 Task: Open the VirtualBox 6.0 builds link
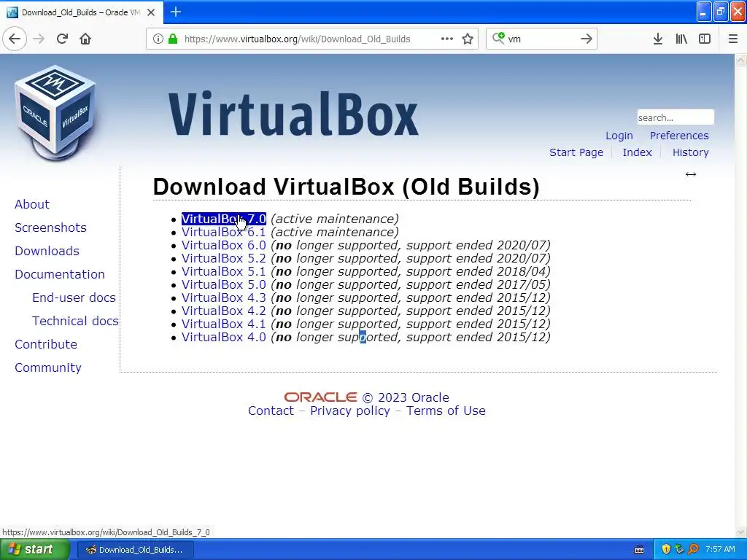tap(223, 245)
